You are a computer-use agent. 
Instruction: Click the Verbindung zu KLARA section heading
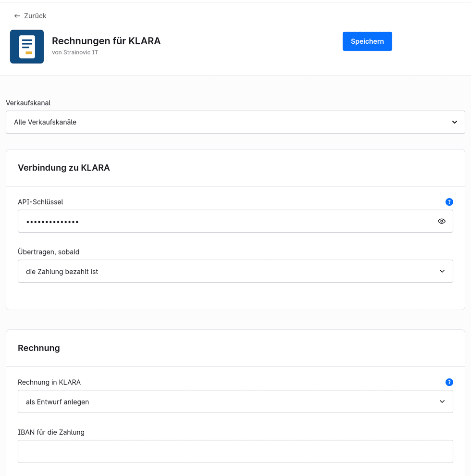64,168
